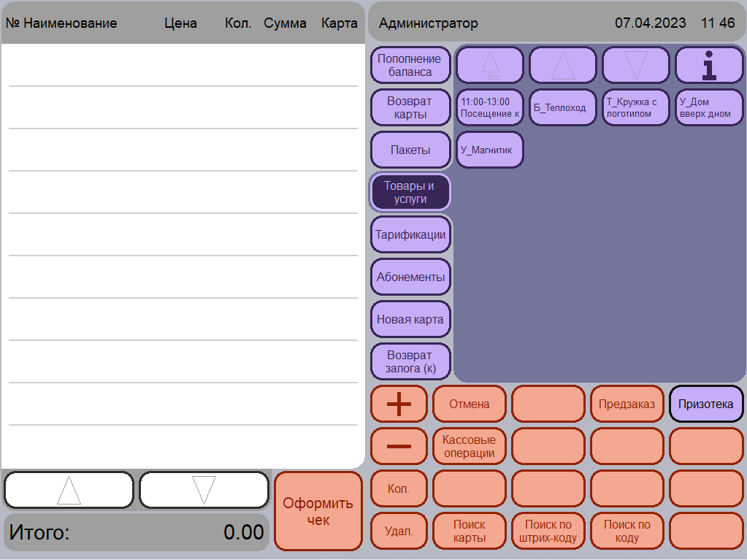Add the Б_Теплоход item to the receipt
Screen dimensions: 747x560
pyautogui.click(x=563, y=107)
